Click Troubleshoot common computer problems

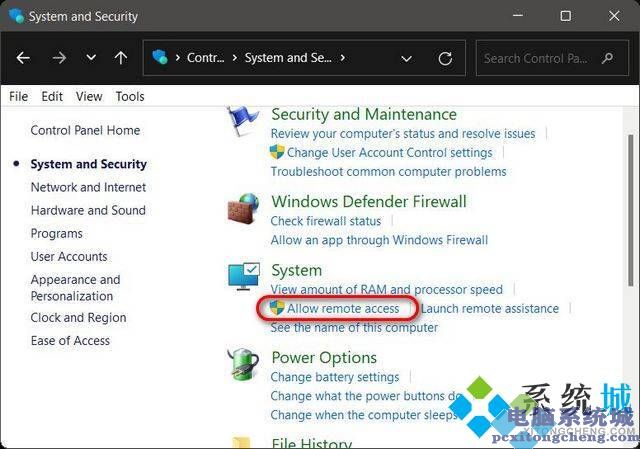[x=389, y=172]
